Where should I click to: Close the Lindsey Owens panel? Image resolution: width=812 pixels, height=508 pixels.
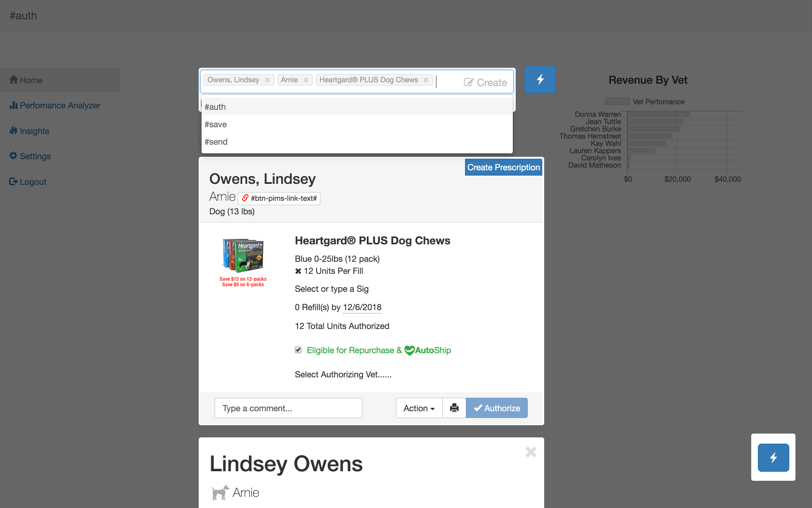[531, 452]
